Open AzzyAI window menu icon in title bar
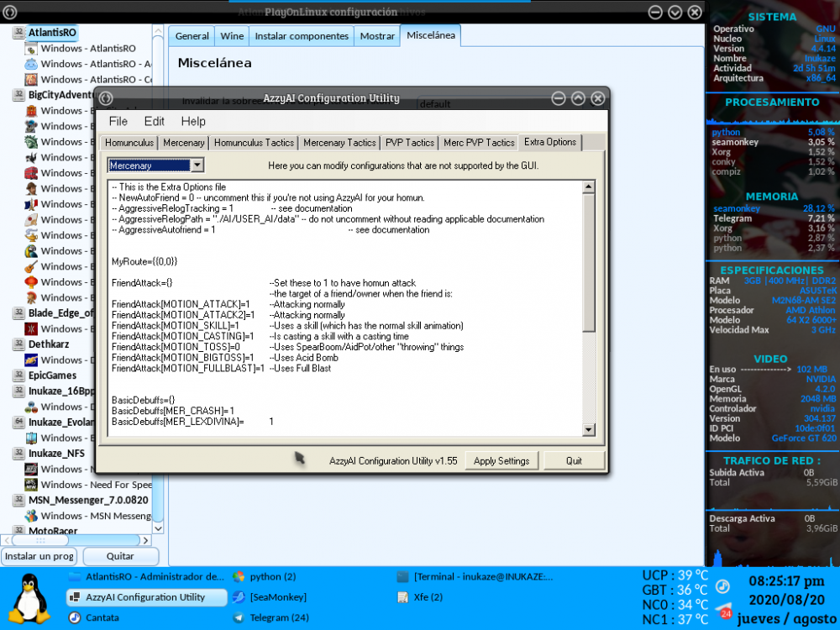 [x=106, y=98]
